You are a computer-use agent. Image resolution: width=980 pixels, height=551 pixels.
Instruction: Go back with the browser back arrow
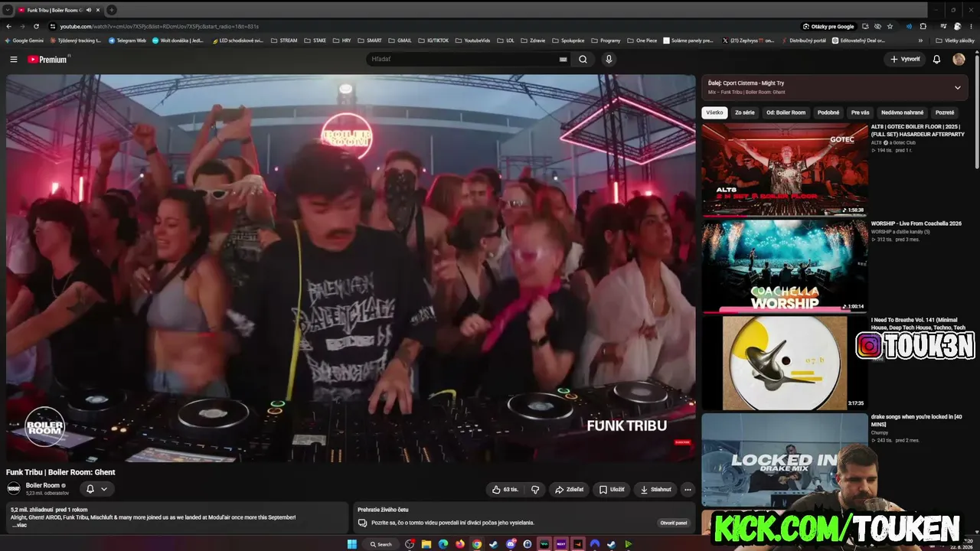pos(8,26)
